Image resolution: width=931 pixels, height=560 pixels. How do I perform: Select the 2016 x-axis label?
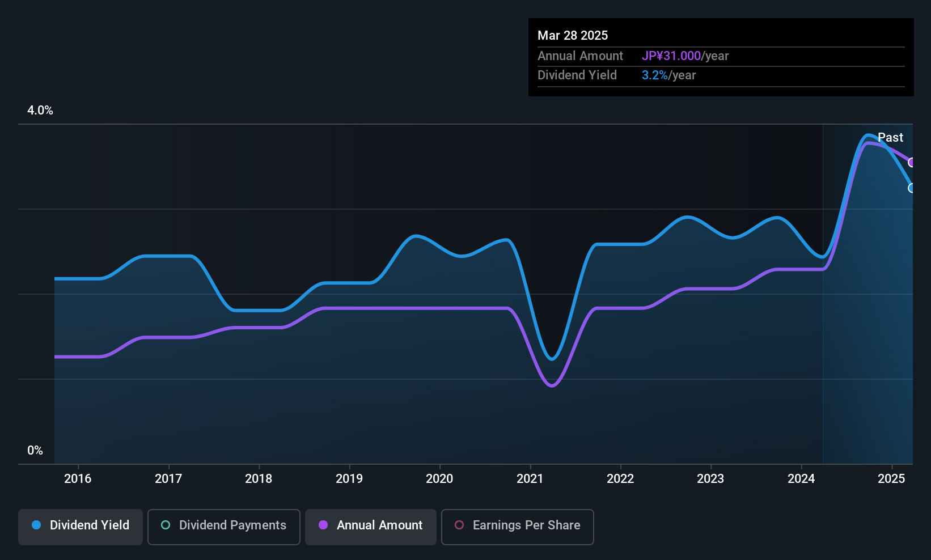coord(78,479)
